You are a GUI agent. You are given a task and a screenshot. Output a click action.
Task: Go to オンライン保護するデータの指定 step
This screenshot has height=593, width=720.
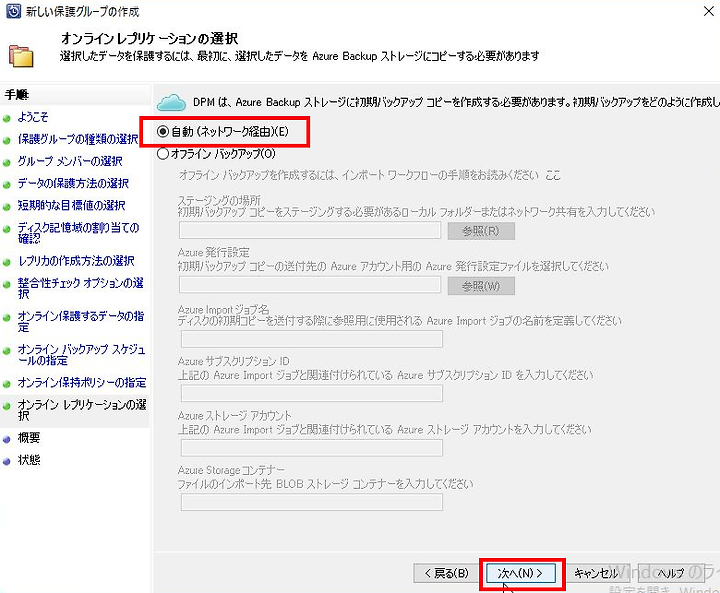[x=81, y=322]
